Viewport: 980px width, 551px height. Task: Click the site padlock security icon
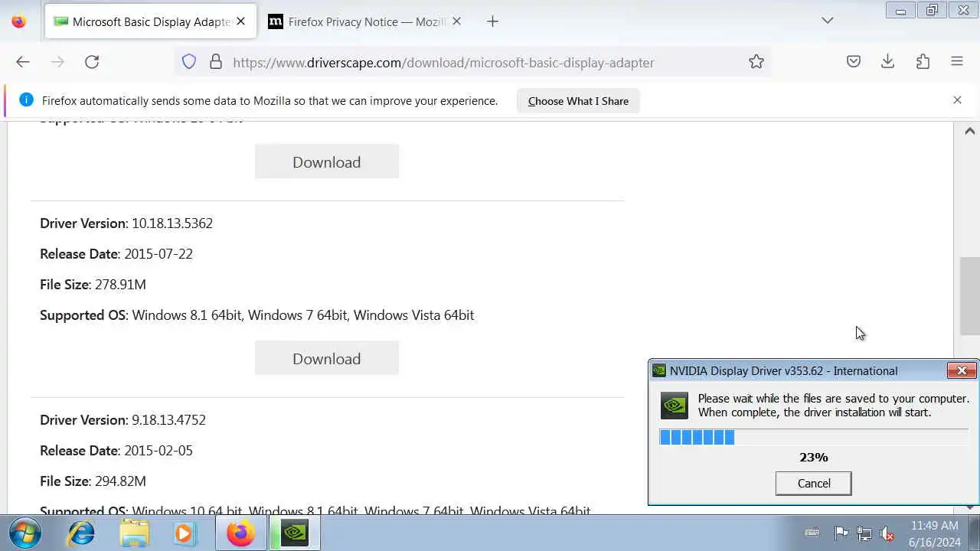(216, 62)
